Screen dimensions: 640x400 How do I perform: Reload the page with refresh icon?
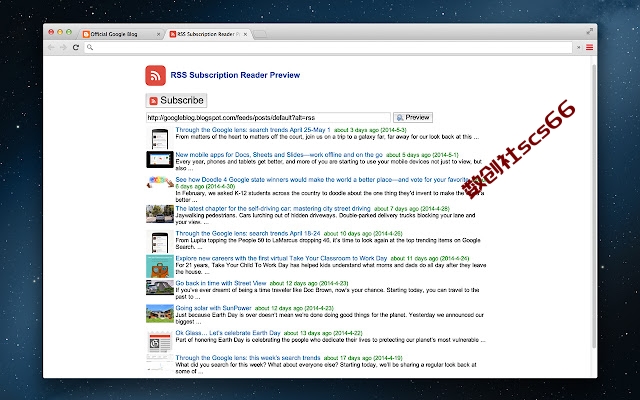[76, 47]
